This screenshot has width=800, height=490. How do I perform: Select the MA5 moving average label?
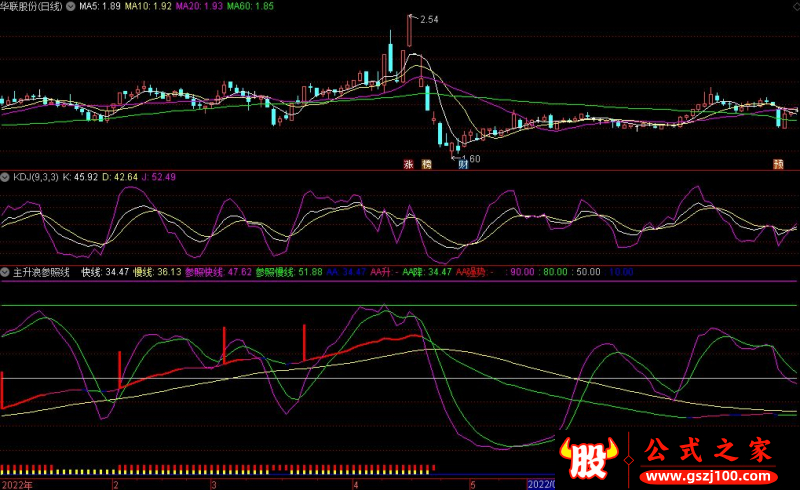100,6
